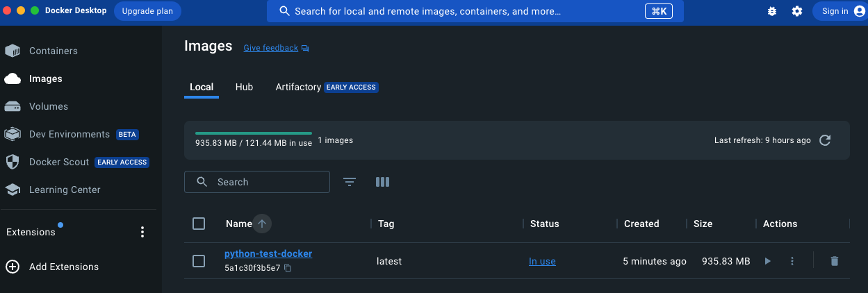Image resolution: width=868 pixels, height=293 pixels.
Task: Sort by the Tag column header
Action: 386,224
